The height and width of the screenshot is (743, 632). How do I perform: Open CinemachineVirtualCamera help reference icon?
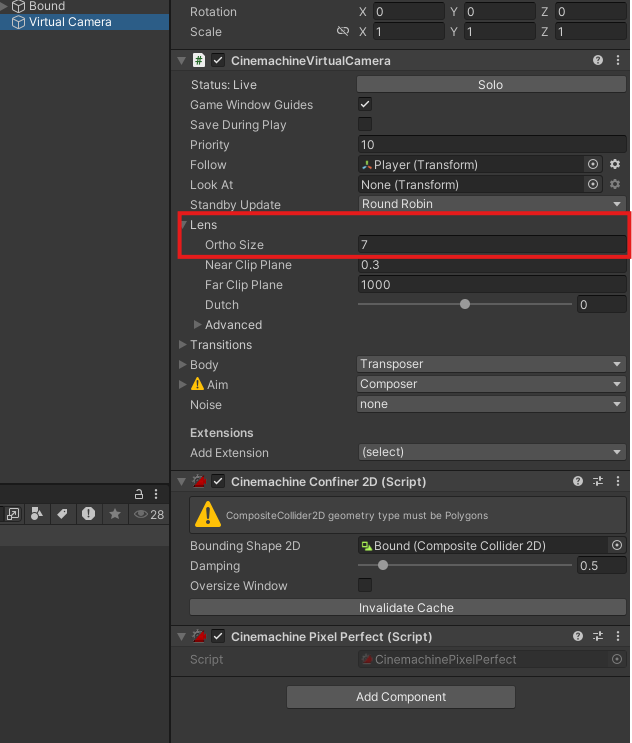pyautogui.click(x=597, y=60)
